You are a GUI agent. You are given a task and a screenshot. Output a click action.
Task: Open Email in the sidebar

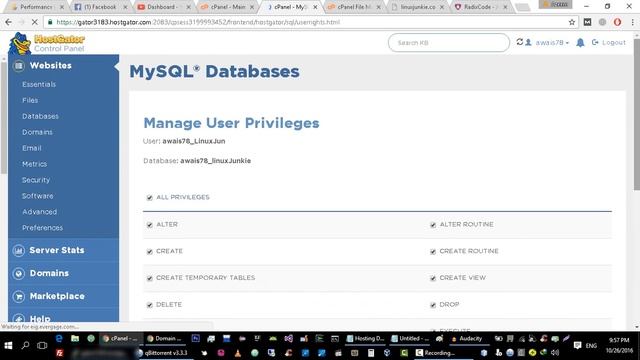[x=32, y=148]
